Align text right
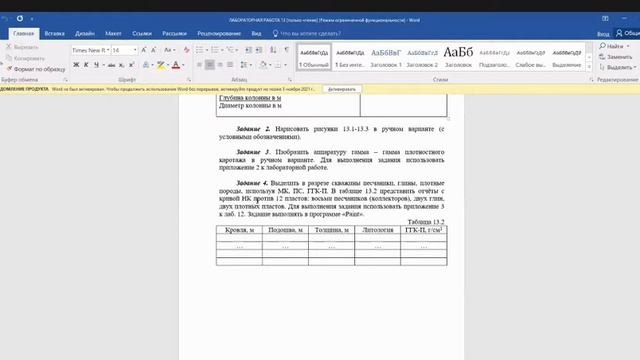Image resolution: width=640 pixels, height=360 pixels. point(220,64)
